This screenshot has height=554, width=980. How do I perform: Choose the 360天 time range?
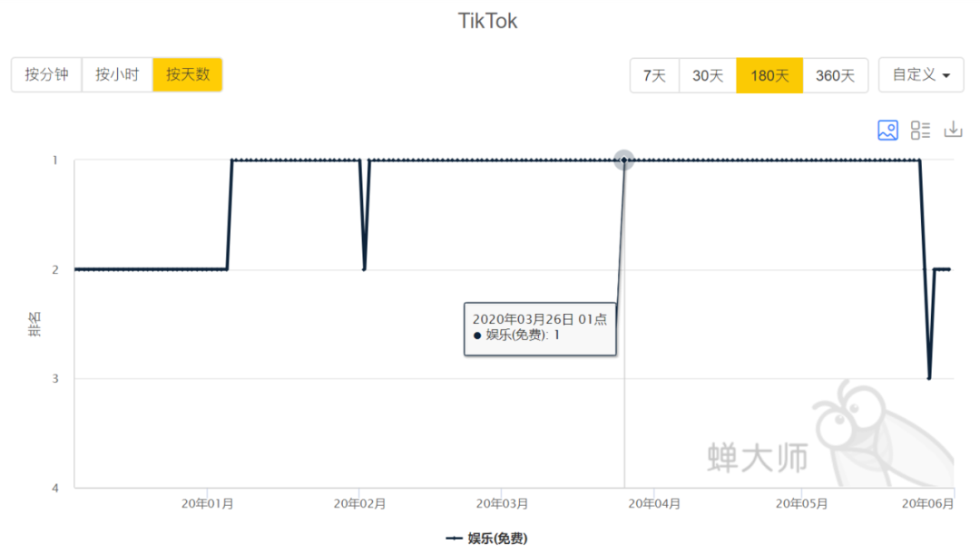tap(835, 76)
